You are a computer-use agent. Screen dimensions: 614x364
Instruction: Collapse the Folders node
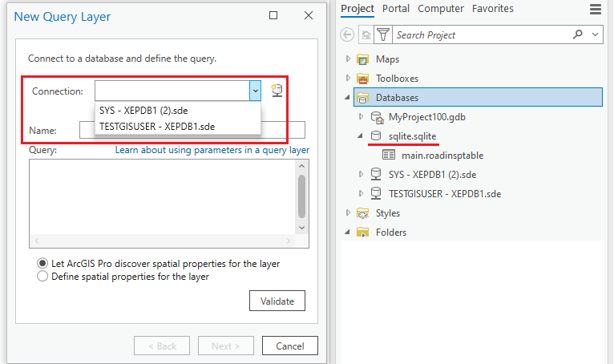coord(347,232)
